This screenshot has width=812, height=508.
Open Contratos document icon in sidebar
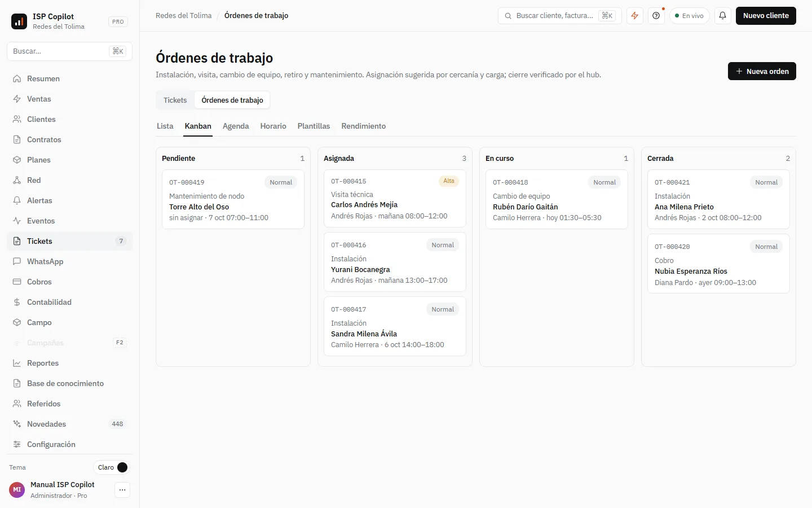click(17, 139)
